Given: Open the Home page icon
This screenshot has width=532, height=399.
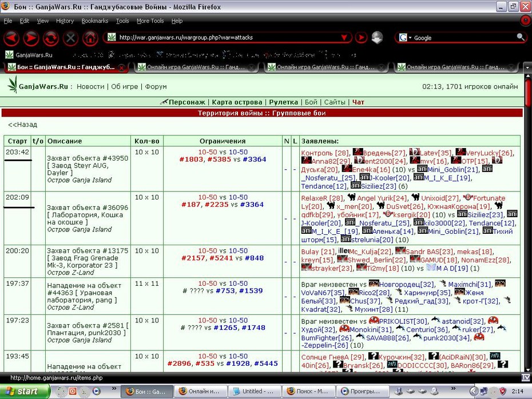Looking at the screenshot, I should (90, 38).
